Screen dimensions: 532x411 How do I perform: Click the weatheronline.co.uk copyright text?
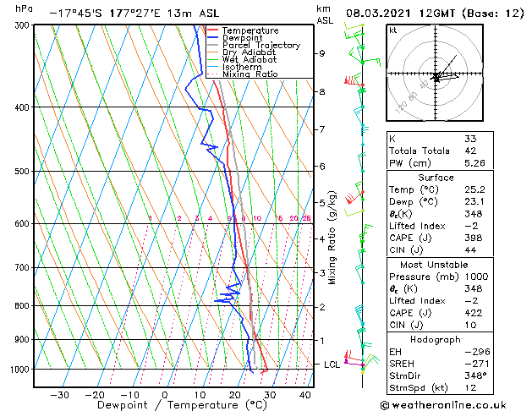click(443, 405)
